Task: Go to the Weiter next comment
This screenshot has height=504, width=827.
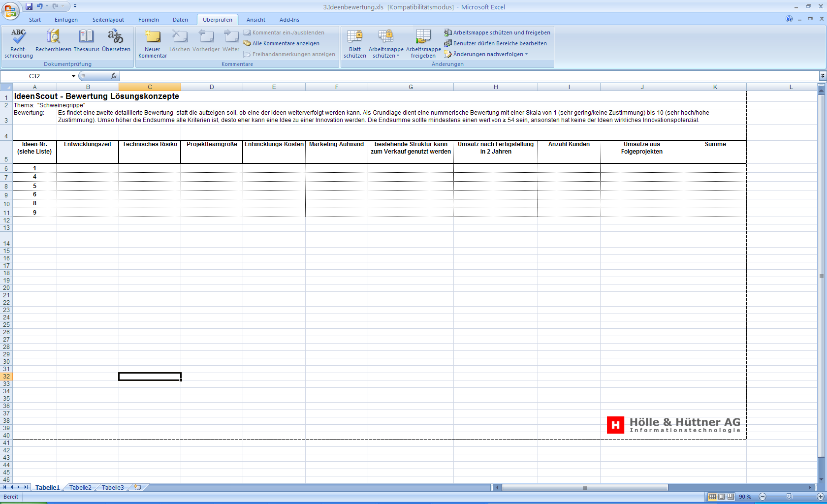Action: click(x=231, y=40)
